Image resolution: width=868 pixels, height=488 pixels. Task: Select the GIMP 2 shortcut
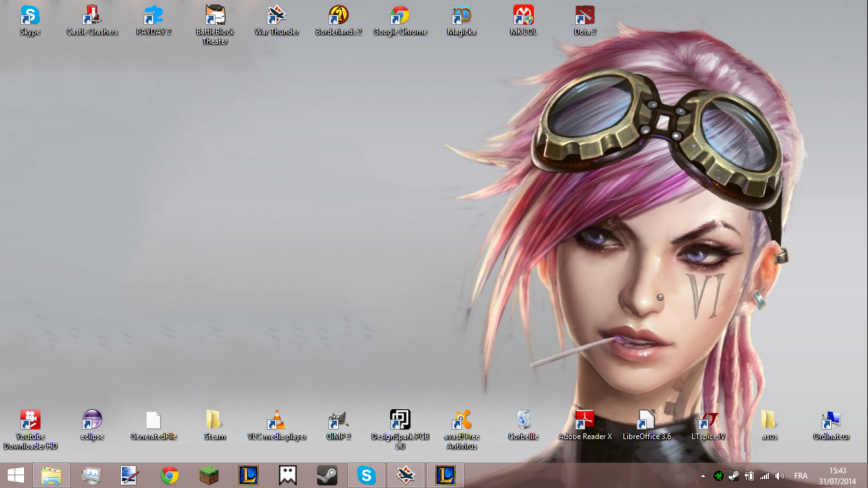coord(339,425)
